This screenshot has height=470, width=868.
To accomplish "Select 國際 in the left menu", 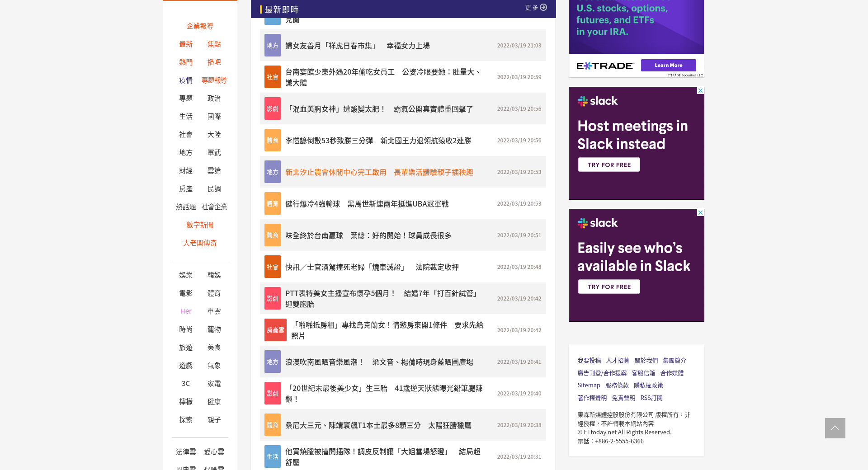I will (214, 116).
